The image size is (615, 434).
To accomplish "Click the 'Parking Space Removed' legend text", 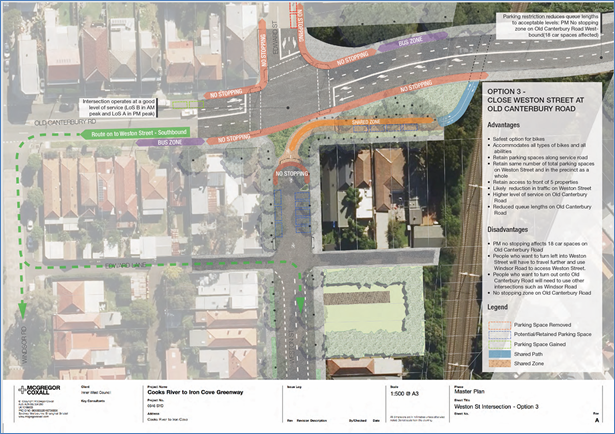I will [542, 325].
